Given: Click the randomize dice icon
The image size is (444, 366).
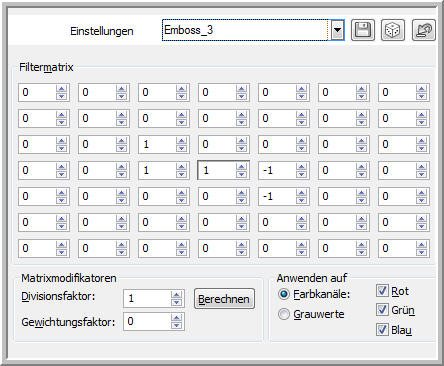Looking at the screenshot, I should pos(393,30).
